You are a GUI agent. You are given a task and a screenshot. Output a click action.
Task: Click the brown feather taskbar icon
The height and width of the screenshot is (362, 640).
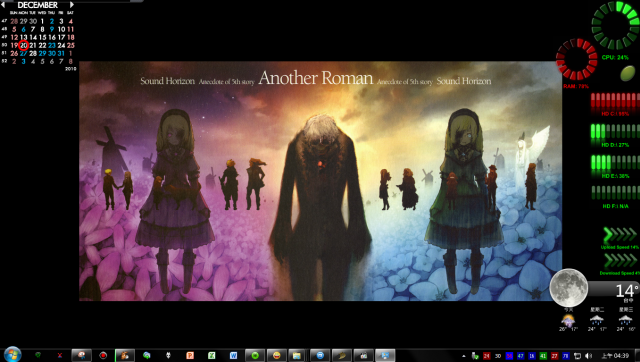tap(342, 355)
